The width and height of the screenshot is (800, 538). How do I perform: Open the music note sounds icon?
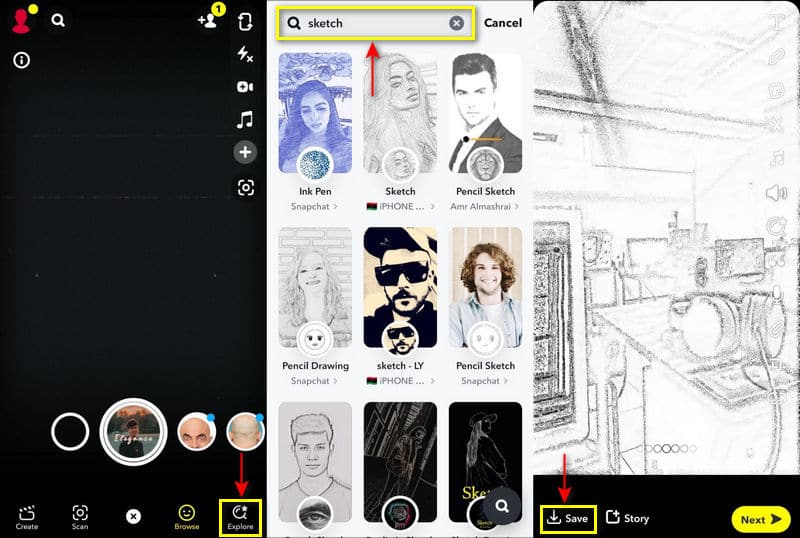pos(245,119)
